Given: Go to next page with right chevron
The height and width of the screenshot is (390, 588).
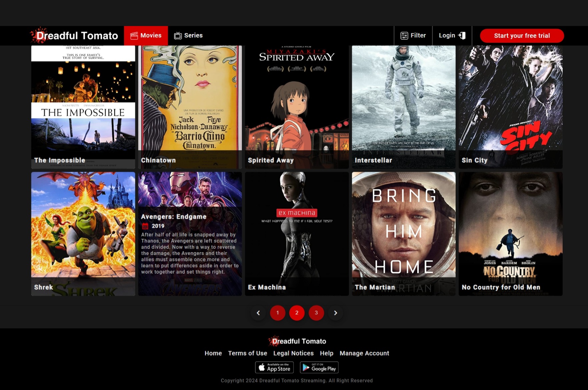Looking at the screenshot, I should [x=336, y=313].
